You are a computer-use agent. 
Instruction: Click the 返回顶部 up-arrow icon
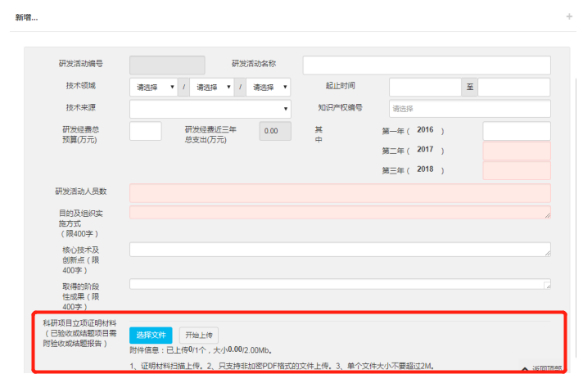pyautogui.click(x=525, y=370)
